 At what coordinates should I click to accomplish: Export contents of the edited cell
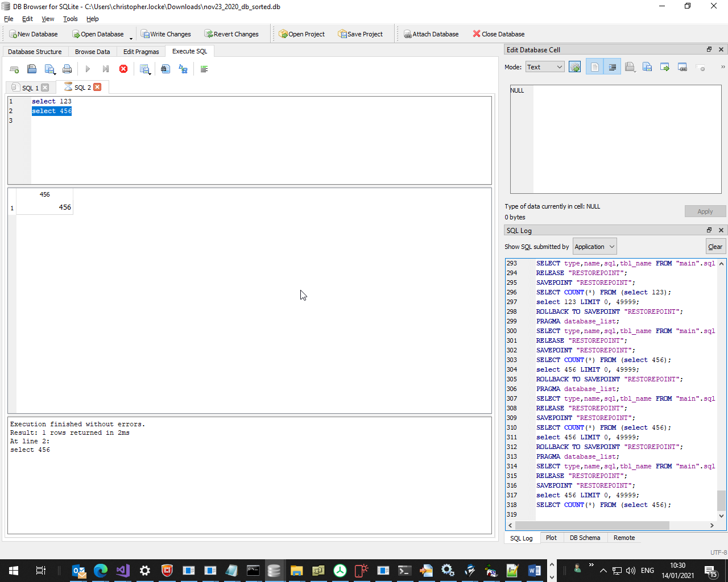point(647,66)
